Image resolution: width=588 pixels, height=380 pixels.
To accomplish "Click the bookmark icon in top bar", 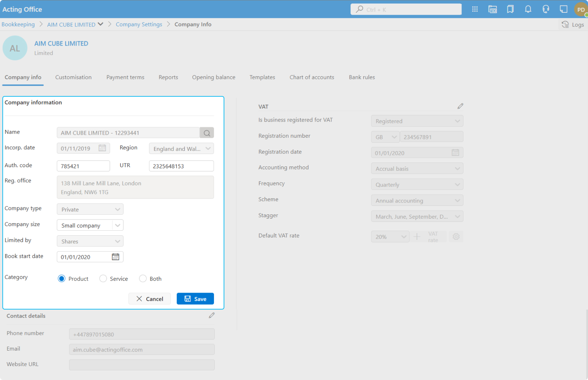I will (x=510, y=9).
